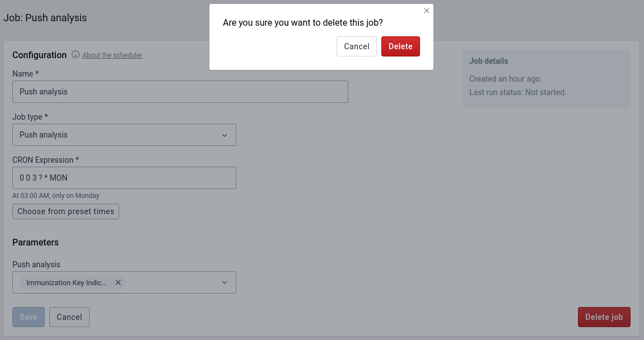644x340 pixels.
Task: Click into the Name input field
Action: [x=180, y=92]
